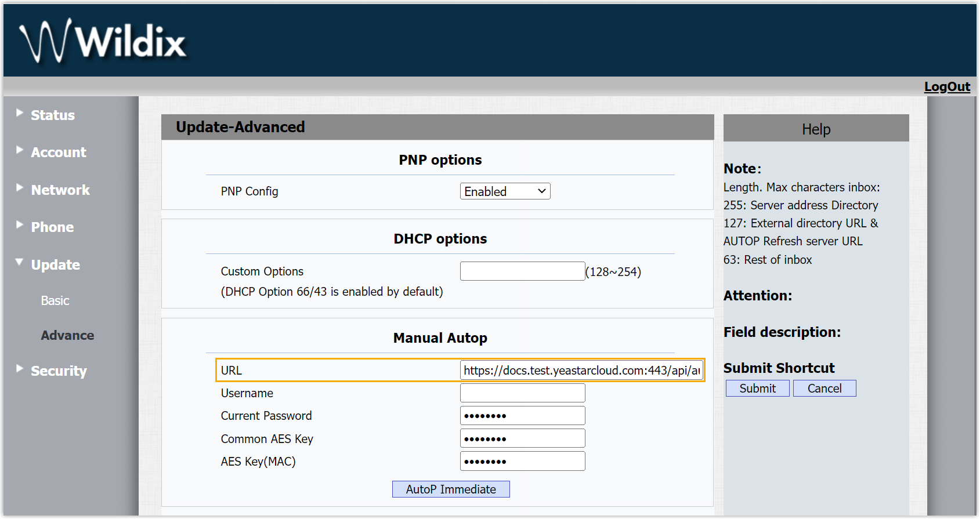Image resolution: width=980 pixels, height=519 pixels.
Task: Click the Wildix logo in header
Action: coord(103,41)
